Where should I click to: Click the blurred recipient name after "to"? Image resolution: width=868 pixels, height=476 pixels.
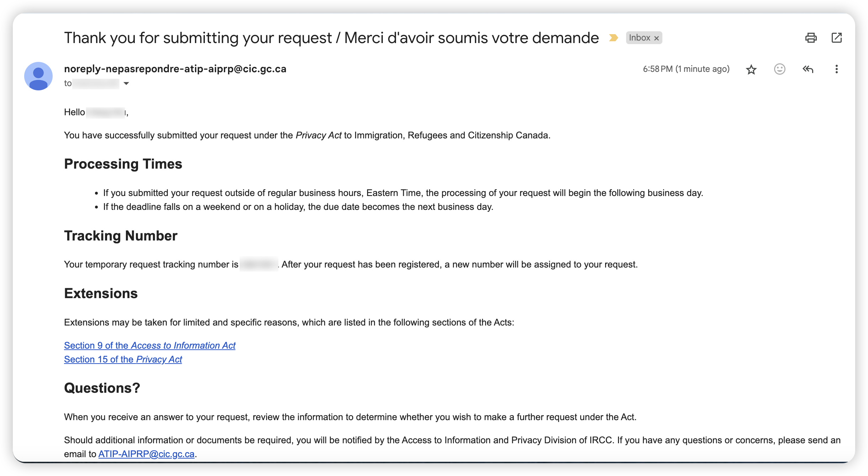point(96,84)
